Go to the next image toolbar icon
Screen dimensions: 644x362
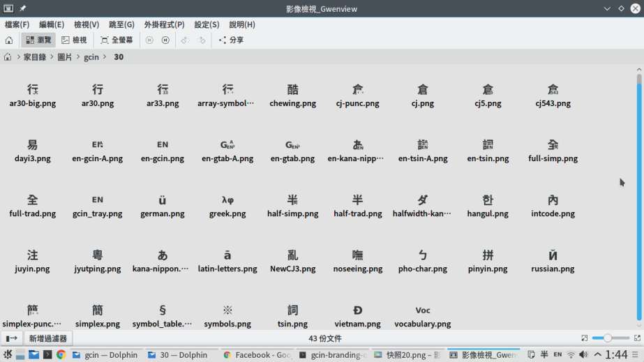point(165,40)
